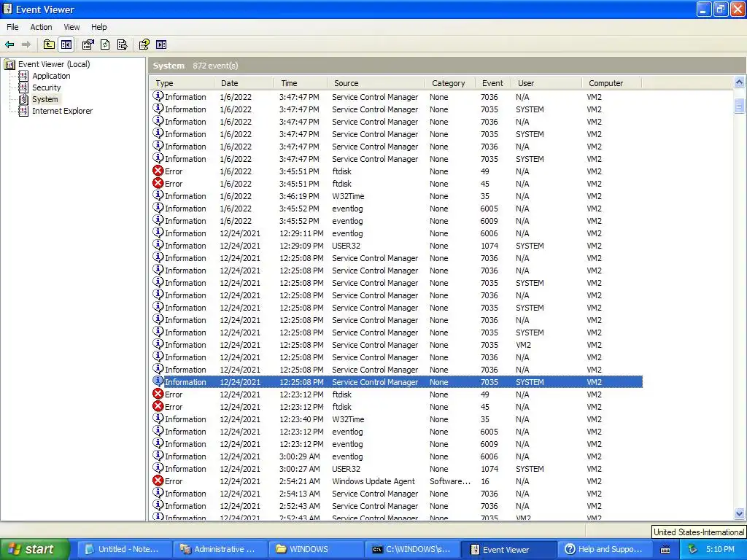Click the Event Viewer title bar system icon
This screenshot has width=747, height=560.
coord(7,9)
